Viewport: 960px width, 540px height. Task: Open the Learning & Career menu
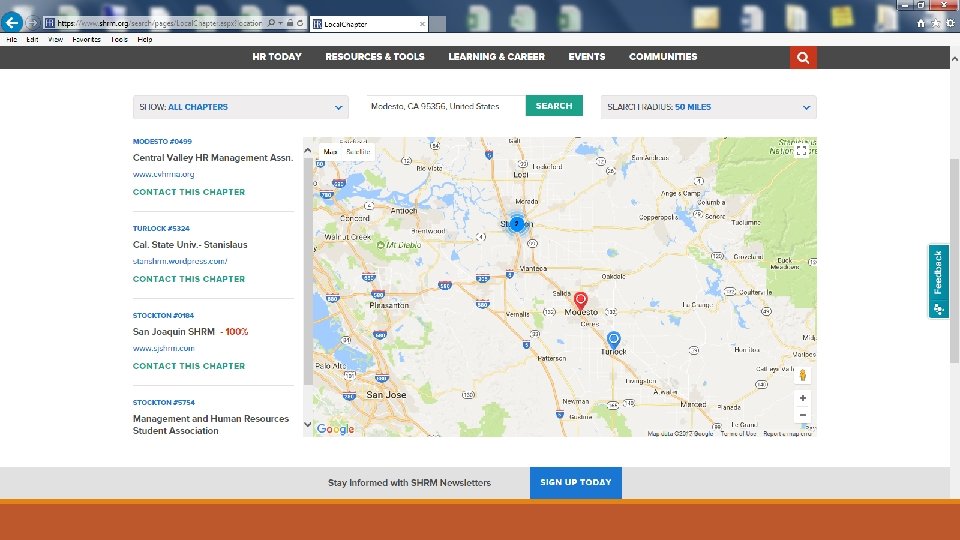tap(497, 56)
